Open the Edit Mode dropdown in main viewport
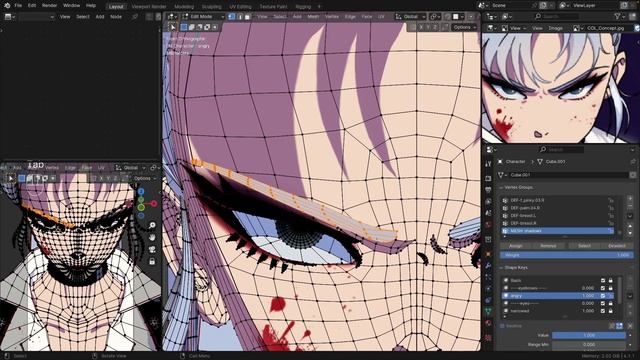This screenshot has height=360, width=640. 203,17
